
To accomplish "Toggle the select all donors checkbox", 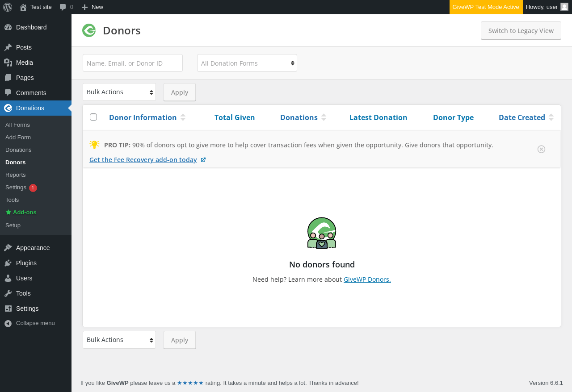I will tap(93, 117).
